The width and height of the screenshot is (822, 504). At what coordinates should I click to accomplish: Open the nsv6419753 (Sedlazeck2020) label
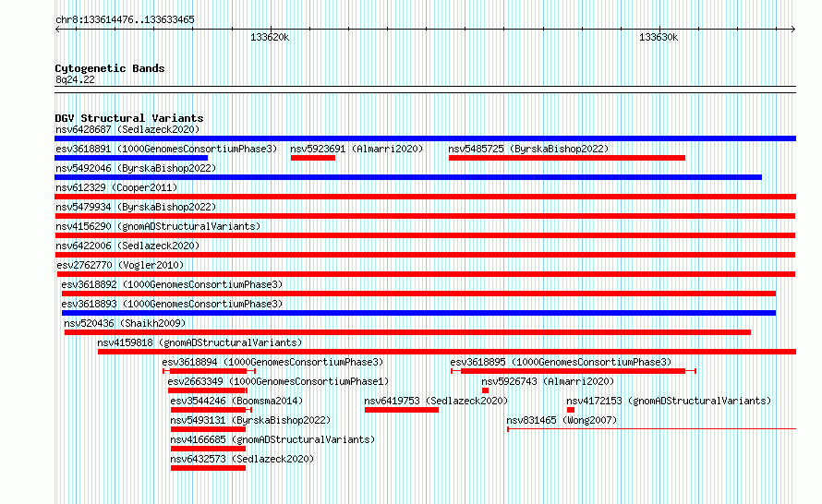coord(436,401)
